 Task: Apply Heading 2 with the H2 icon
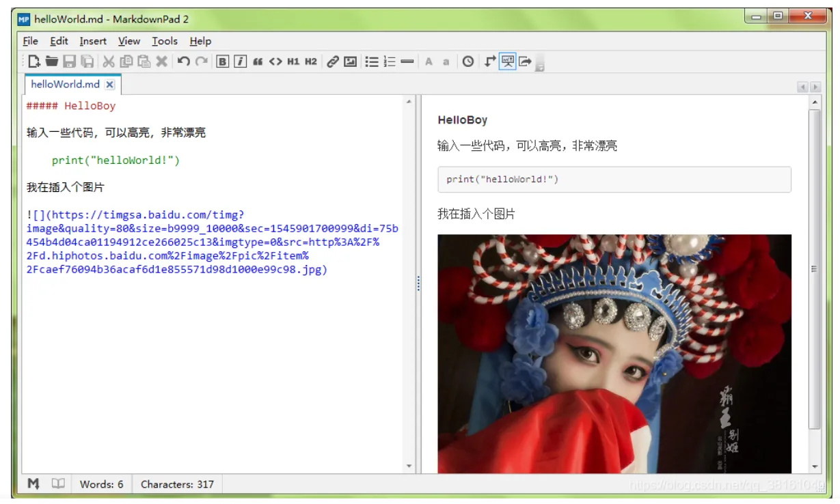(x=311, y=61)
